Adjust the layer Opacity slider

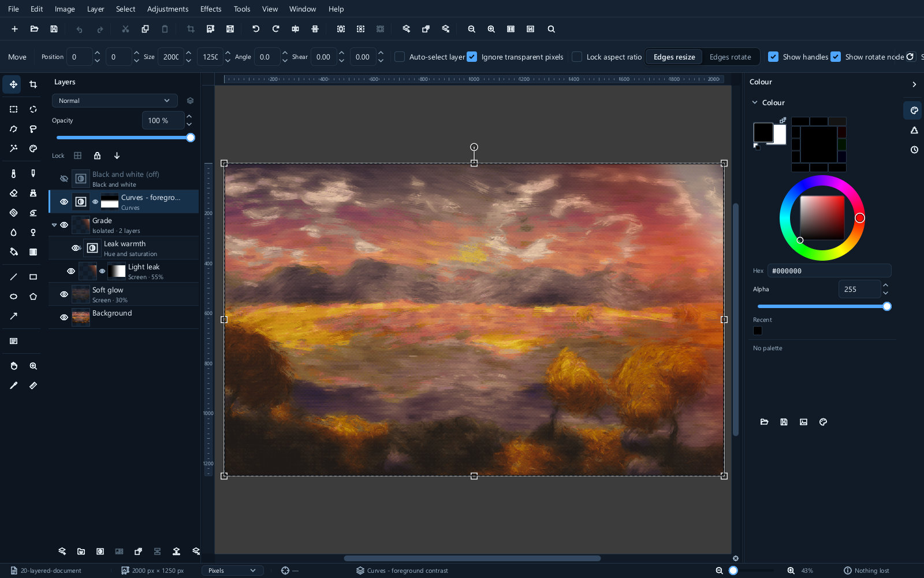(x=124, y=138)
